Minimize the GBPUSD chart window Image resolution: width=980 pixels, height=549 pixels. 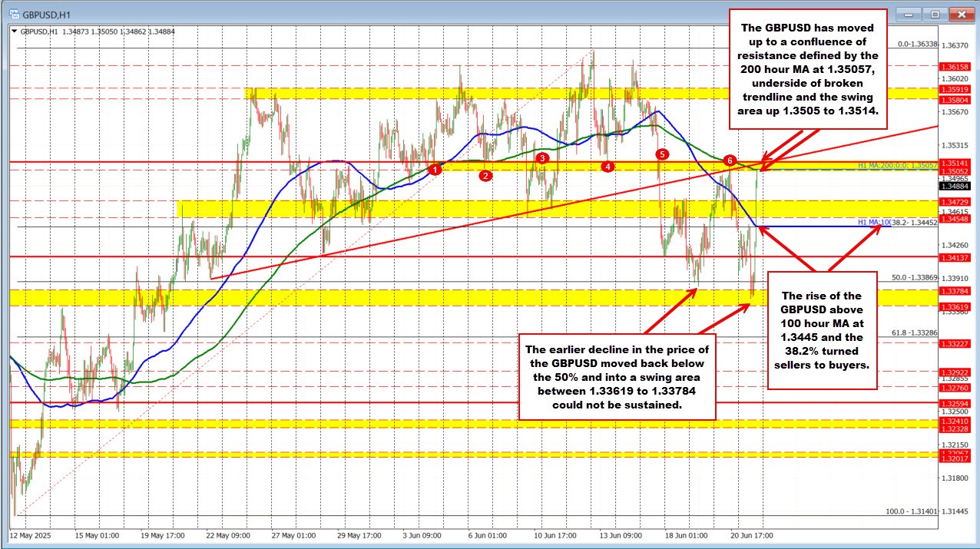[x=908, y=14]
